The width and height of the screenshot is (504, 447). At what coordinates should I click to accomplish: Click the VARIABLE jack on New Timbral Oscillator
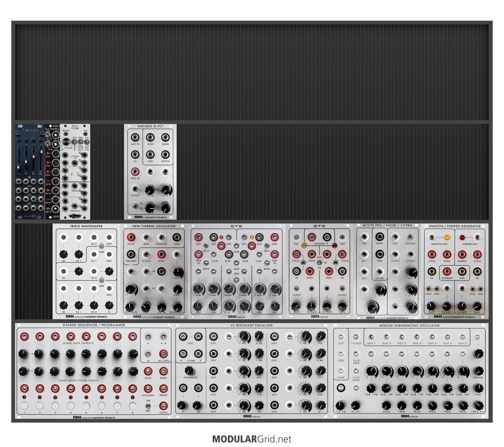coord(131,254)
